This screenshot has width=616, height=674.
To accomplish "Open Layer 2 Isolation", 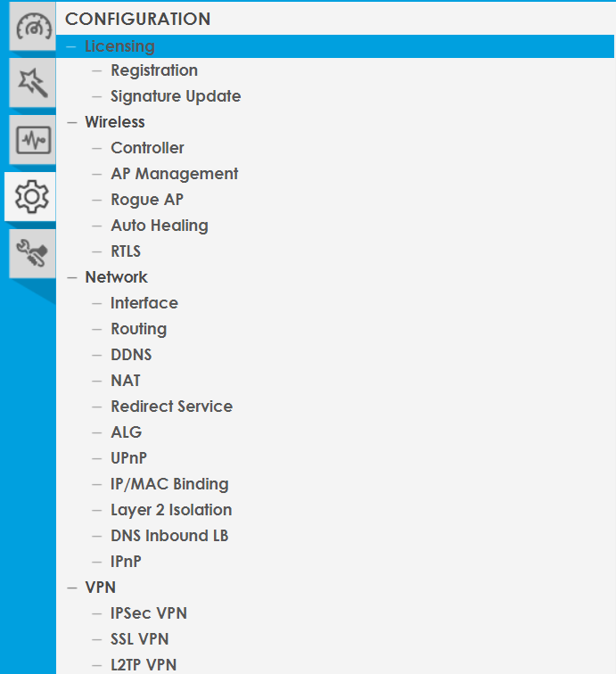I will tap(171, 510).
